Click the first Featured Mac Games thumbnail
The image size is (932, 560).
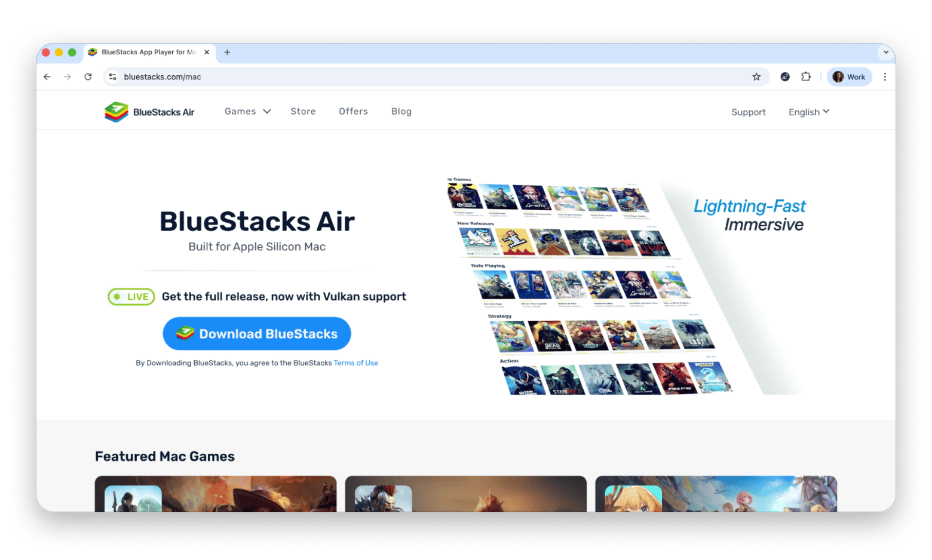point(216,494)
